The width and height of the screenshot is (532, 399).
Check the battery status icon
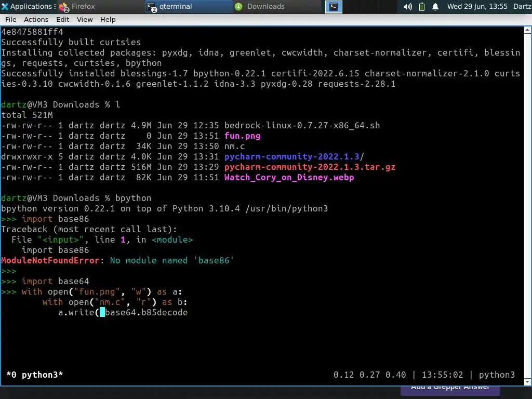point(422,7)
